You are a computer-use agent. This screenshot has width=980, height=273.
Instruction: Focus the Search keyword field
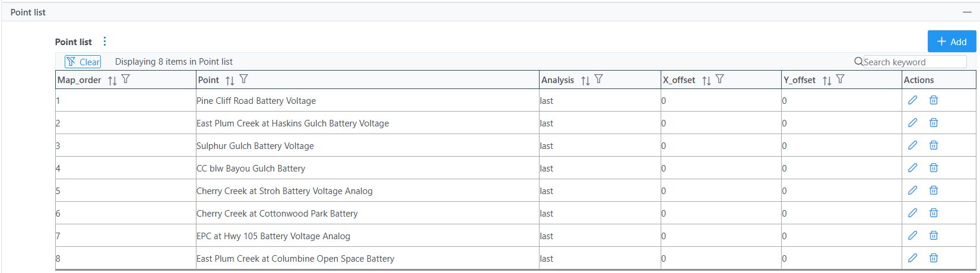tap(914, 62)
